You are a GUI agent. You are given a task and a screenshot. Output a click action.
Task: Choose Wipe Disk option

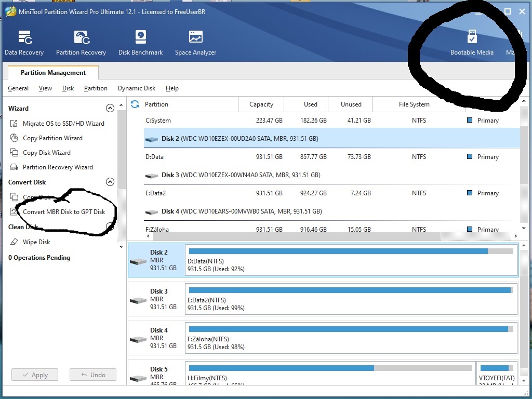36,242
